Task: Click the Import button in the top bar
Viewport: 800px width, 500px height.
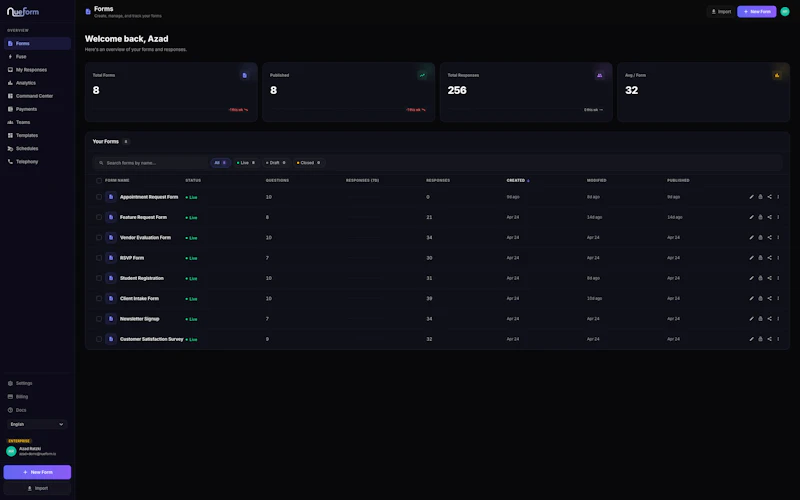Action: coord(721,11)
